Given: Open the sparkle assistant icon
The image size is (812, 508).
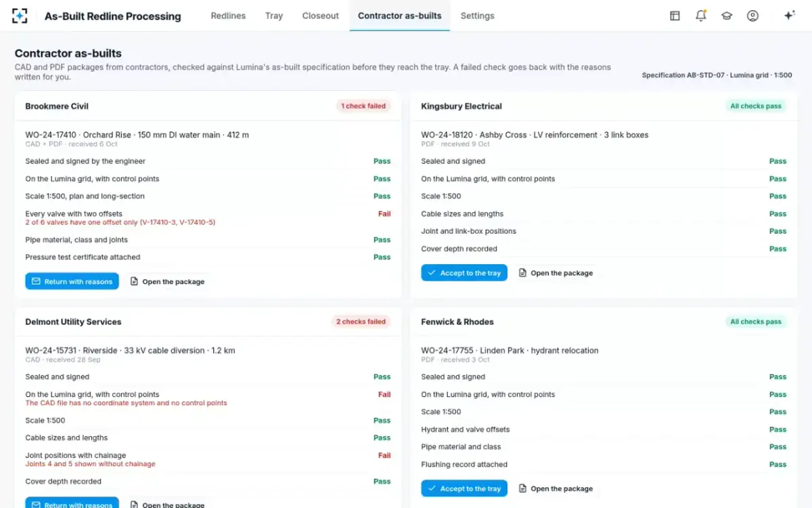Looking at the screenshot, I should point(789,16).
